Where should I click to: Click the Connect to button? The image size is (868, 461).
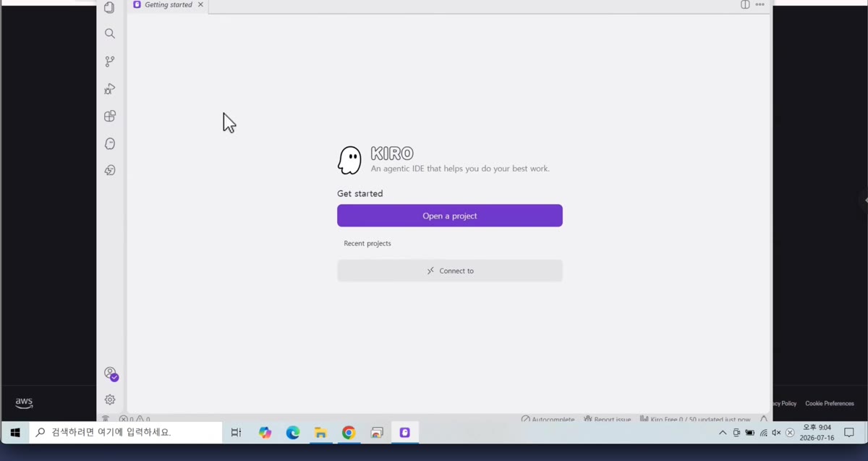(x=450, y=271)
